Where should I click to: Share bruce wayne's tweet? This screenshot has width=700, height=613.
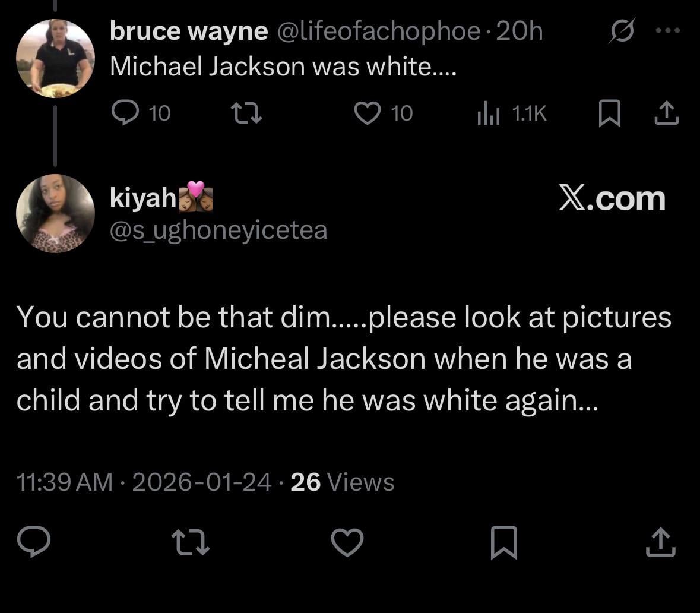pos(666,113)
